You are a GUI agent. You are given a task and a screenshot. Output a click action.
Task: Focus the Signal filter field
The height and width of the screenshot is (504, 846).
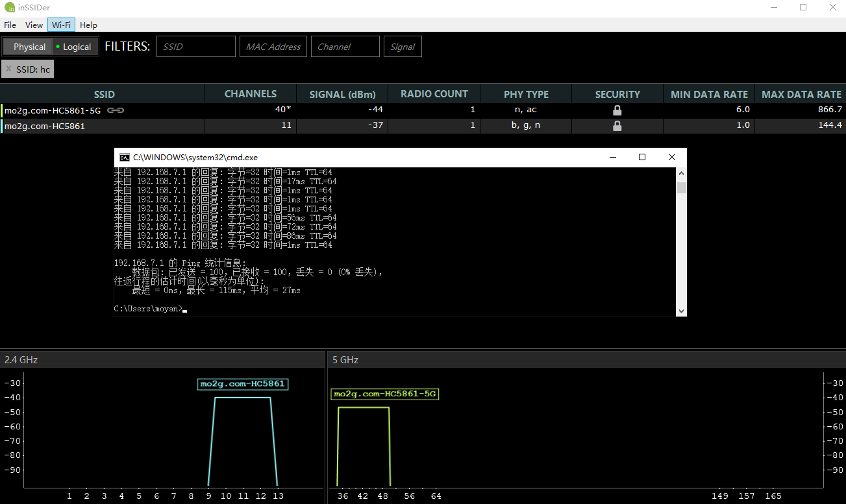(x=403, y=47)
